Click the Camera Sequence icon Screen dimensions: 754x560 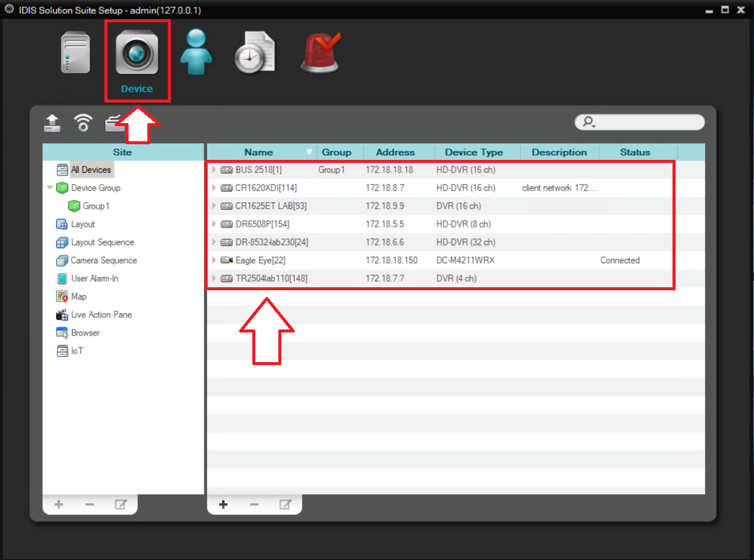click(x=62, y=260)
